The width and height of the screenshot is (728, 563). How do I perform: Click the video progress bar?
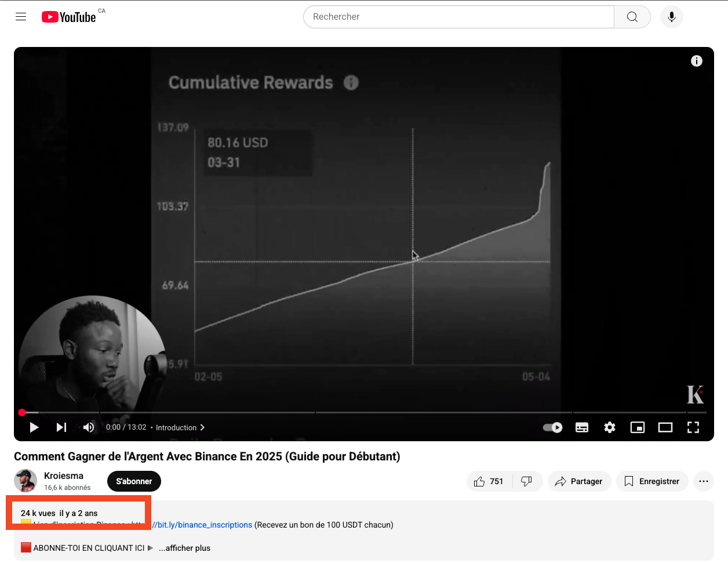pyautogui.click(x=348, y=412)
